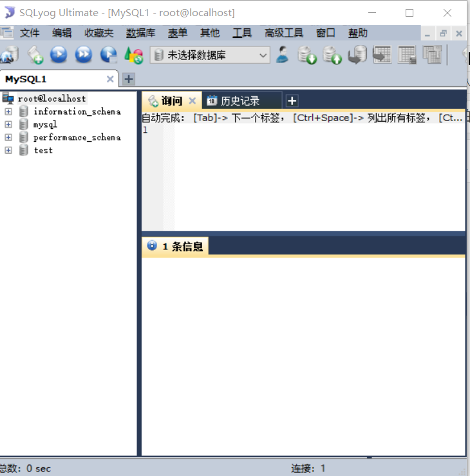Open the 收藏夹 menu
This screenshot has width=470, height=476.
coord(99,33)
